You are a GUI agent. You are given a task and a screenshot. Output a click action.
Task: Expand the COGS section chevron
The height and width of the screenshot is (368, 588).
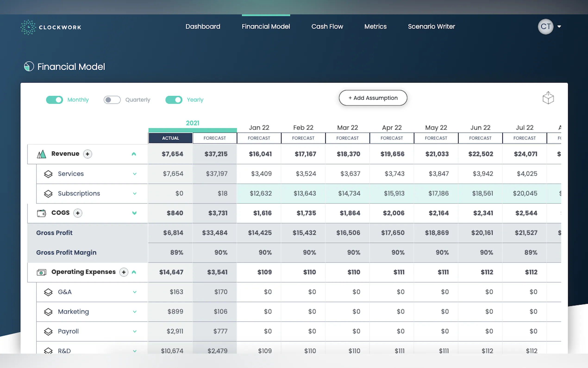[x=134, y=213]
